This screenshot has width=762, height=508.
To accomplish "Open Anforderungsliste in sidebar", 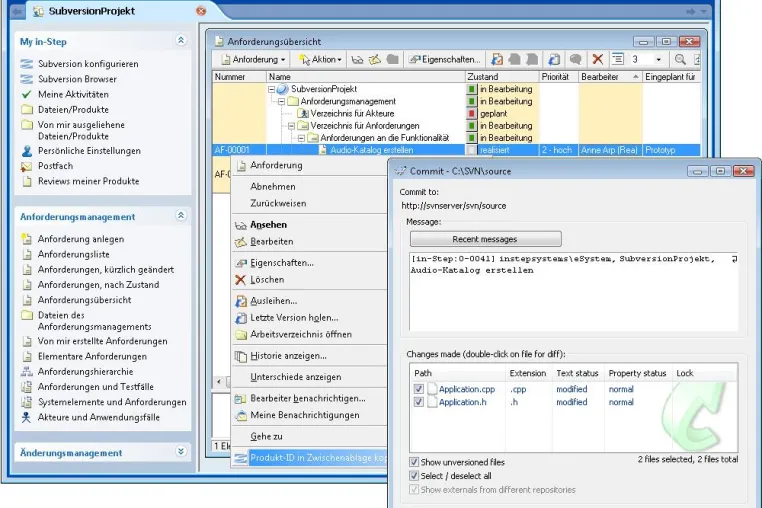I will (73, 254).
